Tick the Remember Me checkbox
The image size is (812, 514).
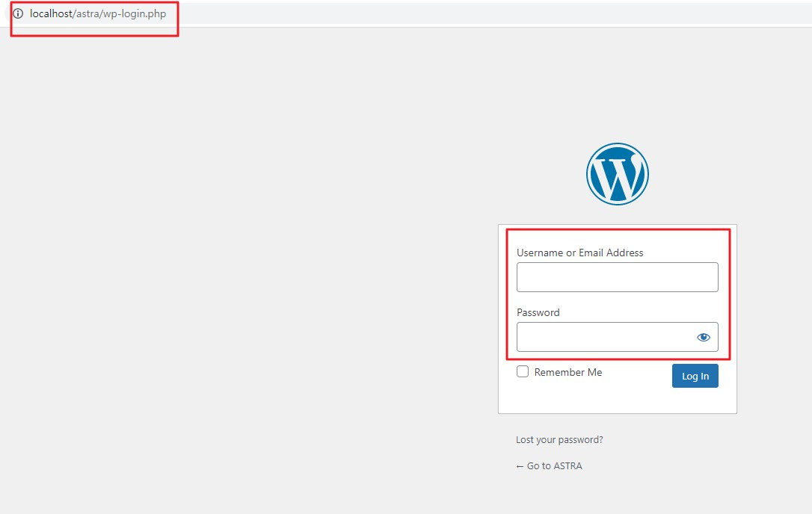523,371
